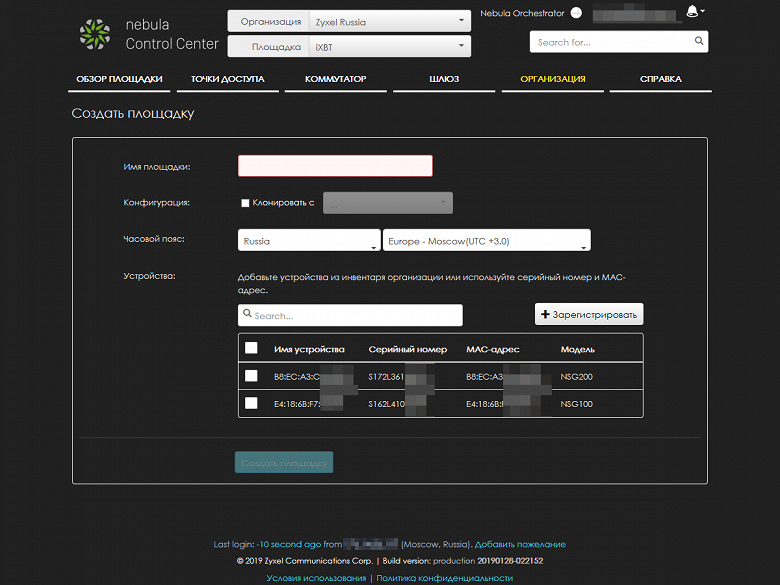This screenshot has width=780, height=585.
Task: Open the Условия использования link
Action: (316, 578)
